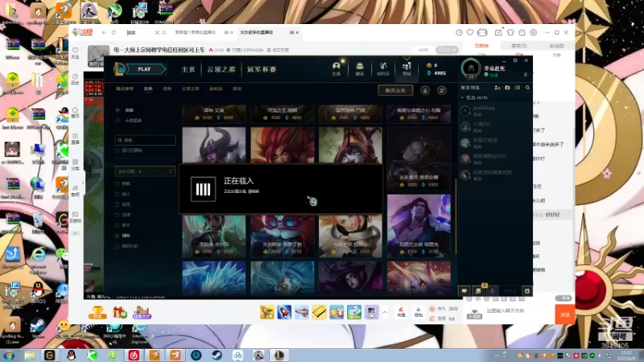This screenshot has height=362, width=644.
Task: Collapse the 综合 (0/5) friends group
Action: coord(462,97)
